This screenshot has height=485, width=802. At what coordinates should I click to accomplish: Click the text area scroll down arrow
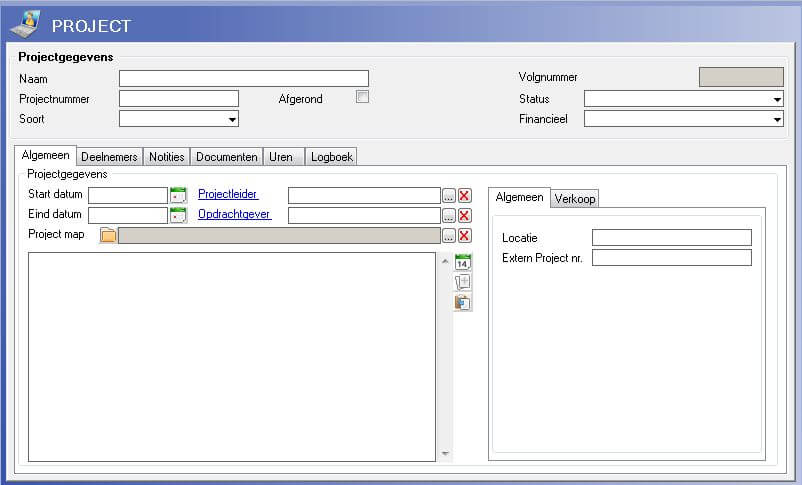click(x=445, y=453)
